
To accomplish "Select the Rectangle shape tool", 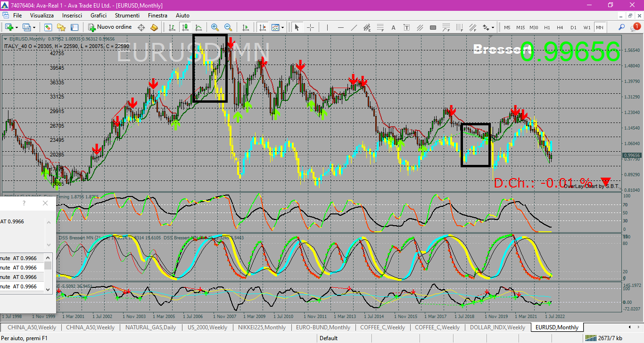I will point(433,27).
